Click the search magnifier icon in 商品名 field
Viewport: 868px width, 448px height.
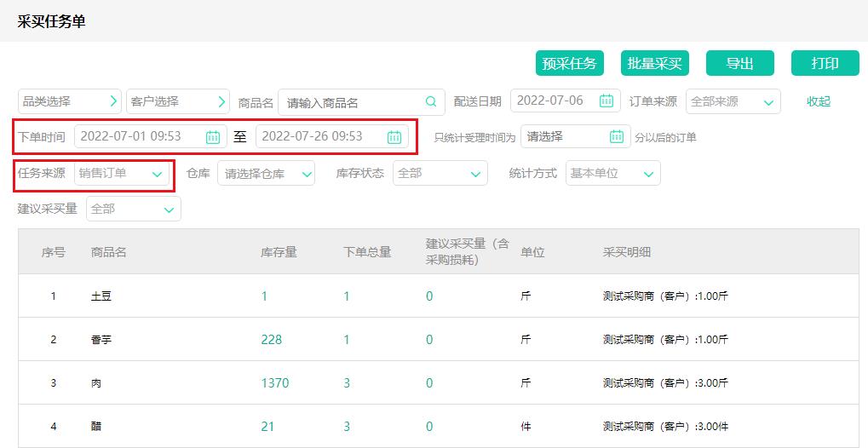(431, 102)
